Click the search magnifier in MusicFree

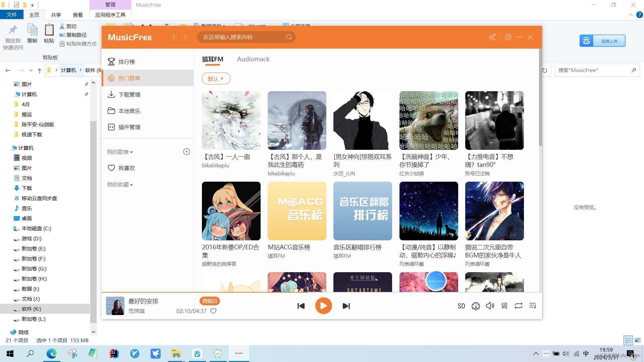point(289,37)
